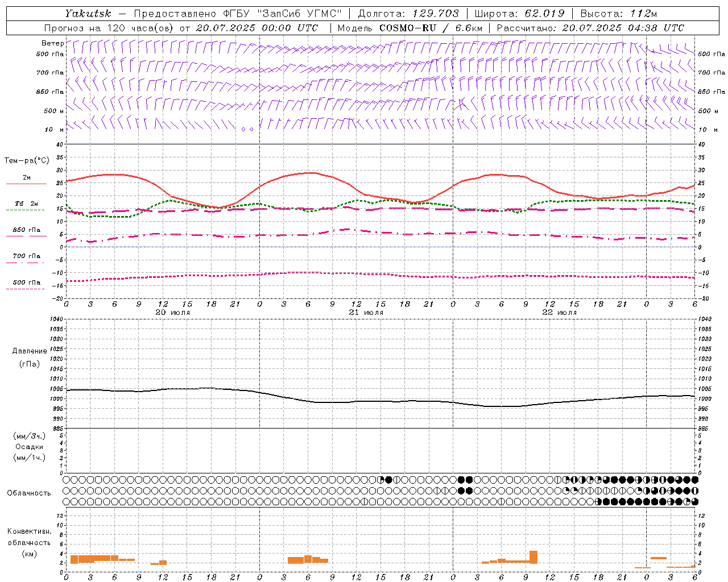The image size is (728, 582).
Task: Click the "Рассчитано: 20.07.2025 04:38 UTC" timestamp
Action: 590,28
